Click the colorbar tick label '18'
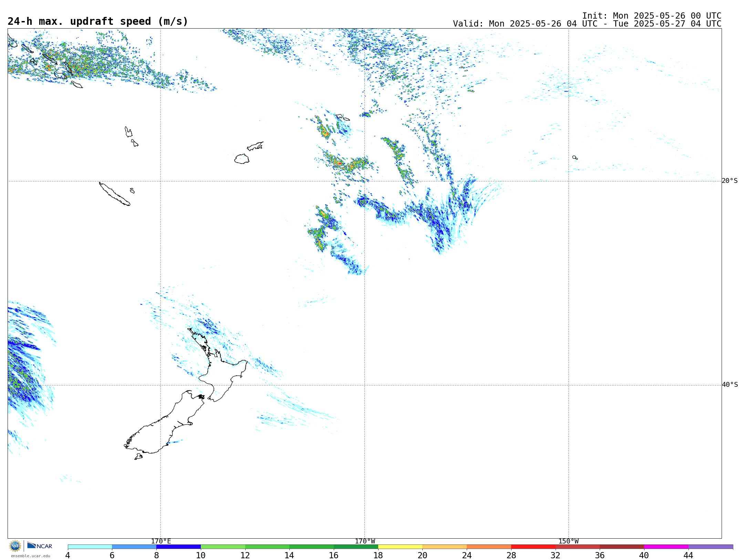Screen dimensions: 744x560 coord(378,555)
